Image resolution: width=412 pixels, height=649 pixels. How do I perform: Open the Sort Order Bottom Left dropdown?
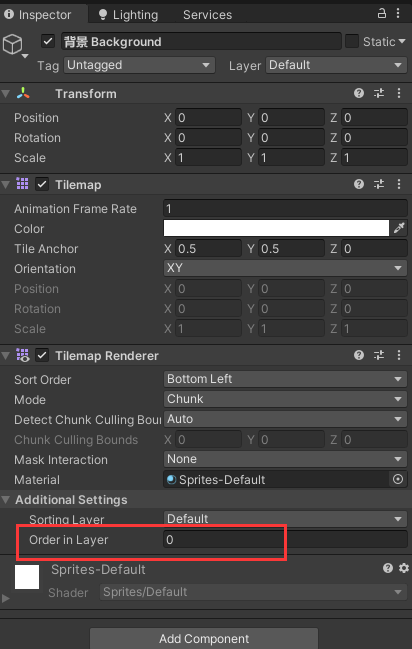pos(285,379)
